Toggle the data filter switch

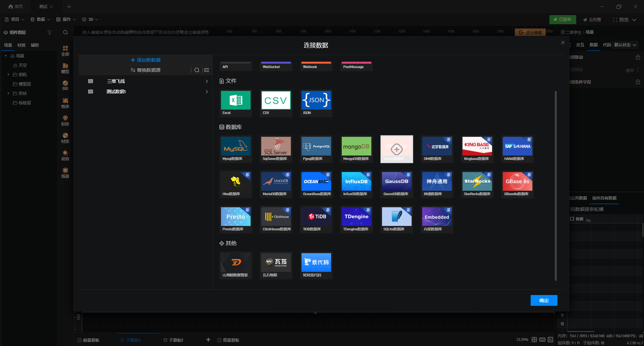(630, 70)
